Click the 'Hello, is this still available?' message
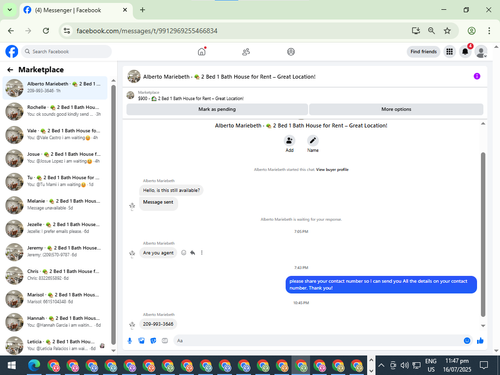Viewport: 500px width, 375px height. click(171, 190)
